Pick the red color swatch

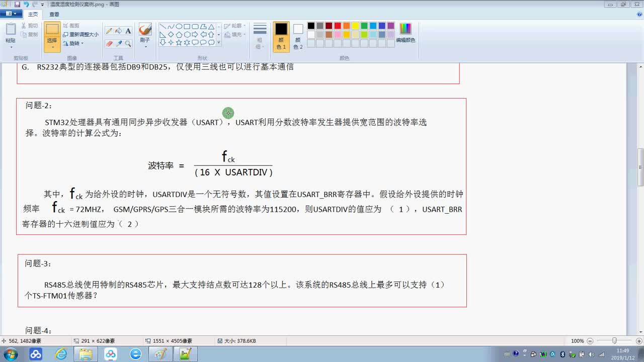(x=338, y=26)
